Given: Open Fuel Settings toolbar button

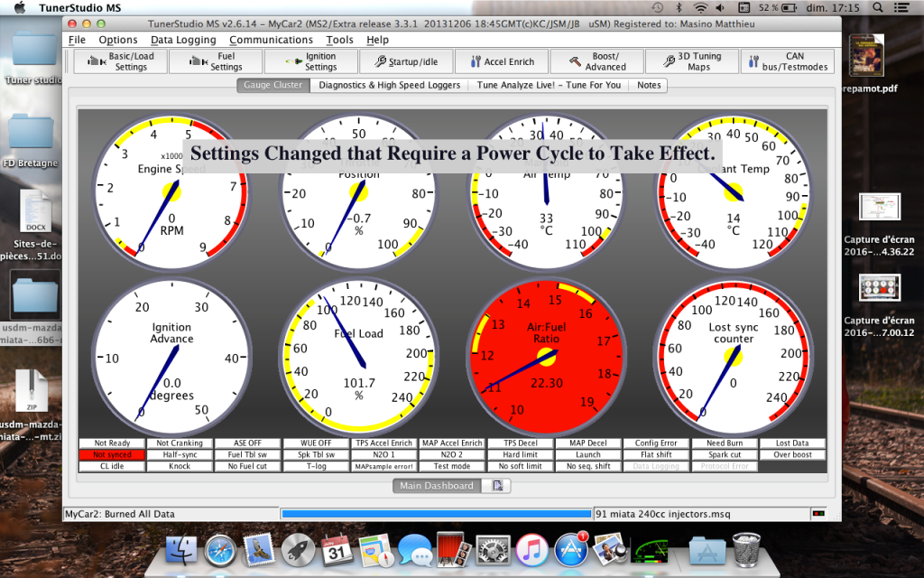Looking at the screenshot, I should pyautogui.click(x=216, y=61).
